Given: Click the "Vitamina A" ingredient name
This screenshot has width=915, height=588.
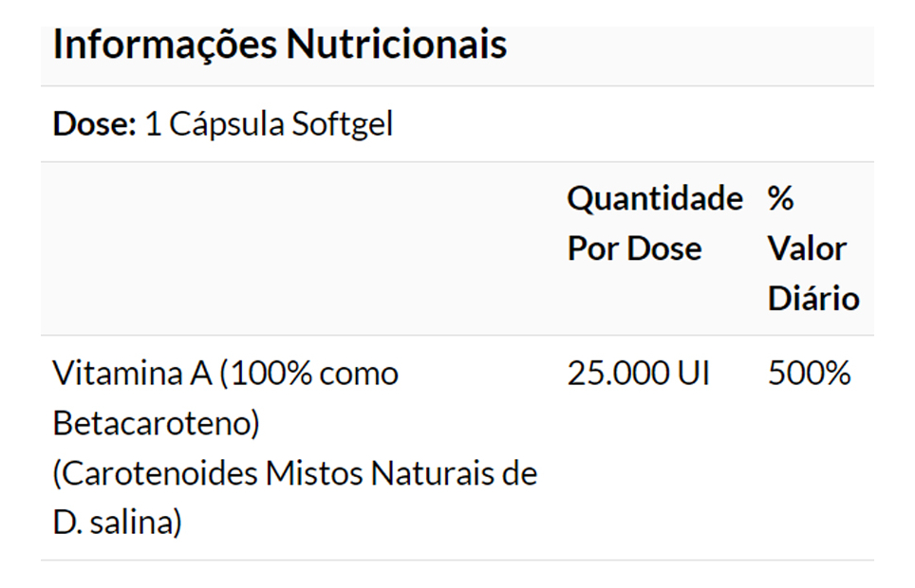Looking at the screenshot, I should click(x=132, y=374).
